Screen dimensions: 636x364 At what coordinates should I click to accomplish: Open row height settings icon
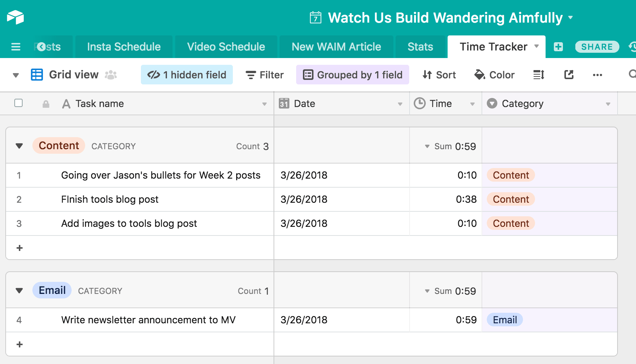[539, 75]
